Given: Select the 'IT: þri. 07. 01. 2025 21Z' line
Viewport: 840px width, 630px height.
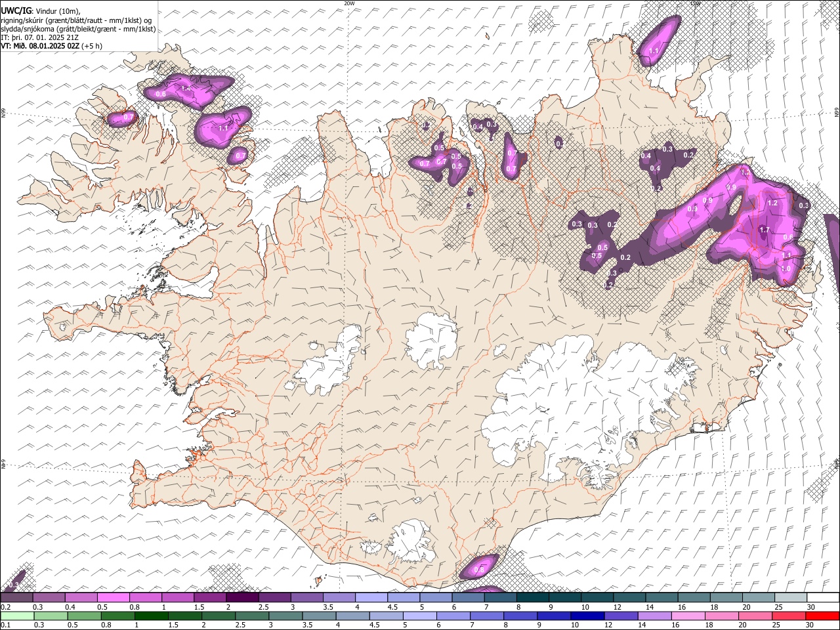Looking at the screenshot, I should (x=40, y=38).
